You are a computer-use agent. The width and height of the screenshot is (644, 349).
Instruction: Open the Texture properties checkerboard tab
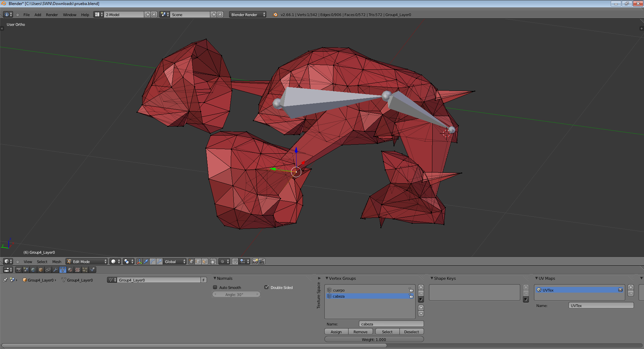click(77, 270)
